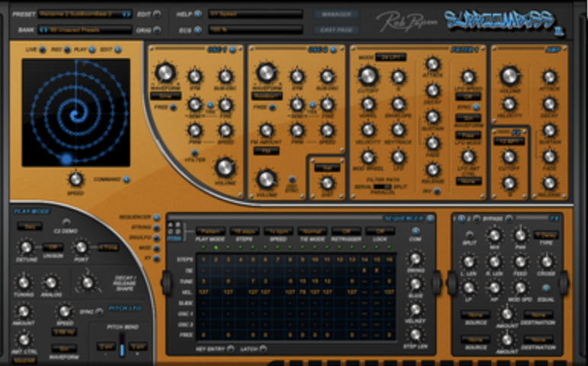Toggle the XY pad Play button

pyautogui.click(x=92, y=50)
